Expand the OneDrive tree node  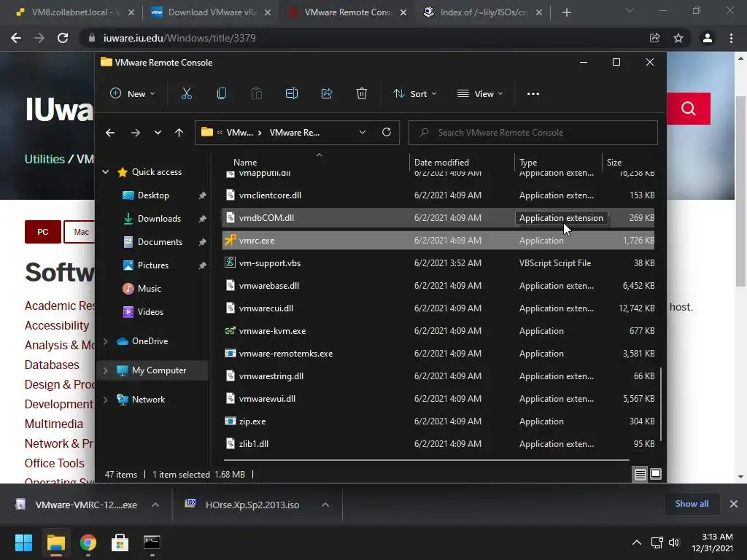tap(105, 341)
